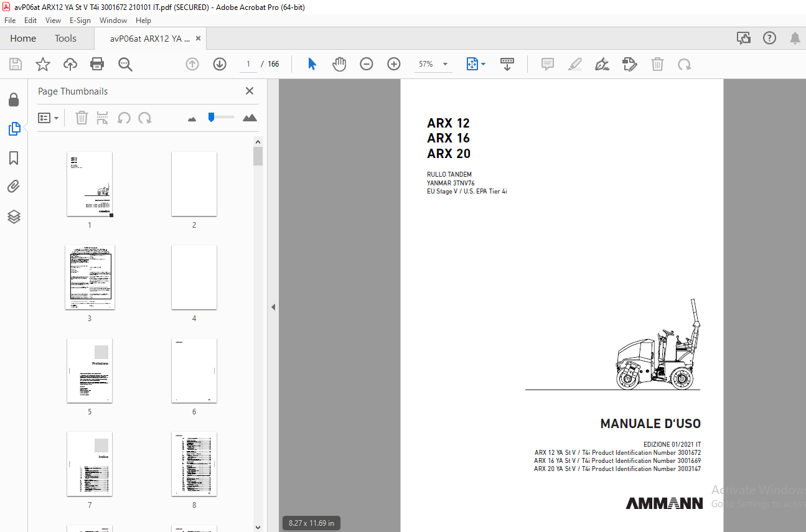Click the current page number field
The height and width of the screenshot is (532, 806).
click(x=248, y=64)
